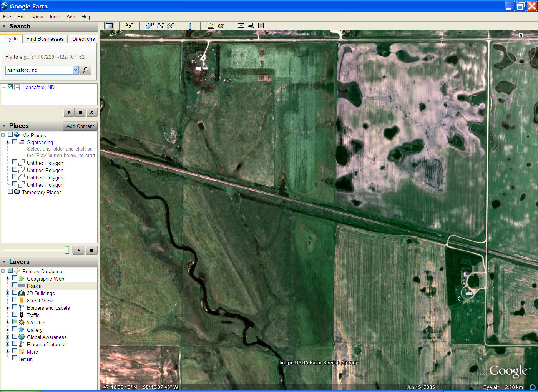Click the Add Path toolbar icon
Screen dimensions: 538x392
coord(160,26)
